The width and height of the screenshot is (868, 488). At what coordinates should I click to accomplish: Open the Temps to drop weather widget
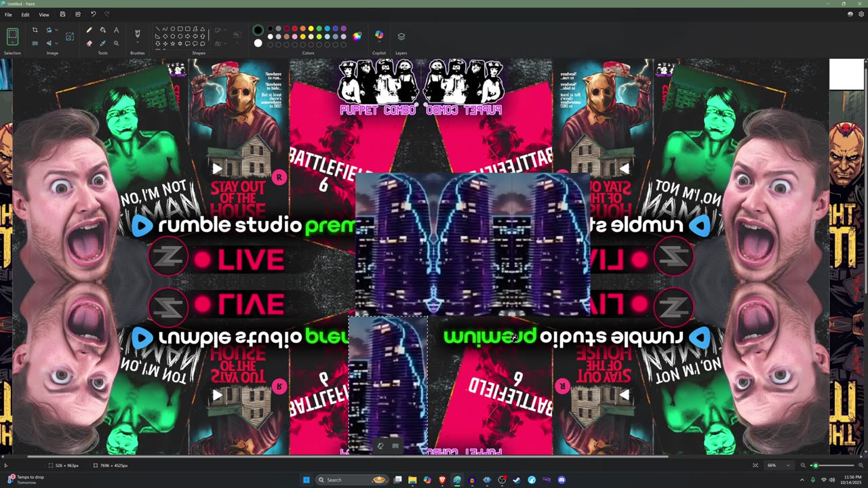24,480
